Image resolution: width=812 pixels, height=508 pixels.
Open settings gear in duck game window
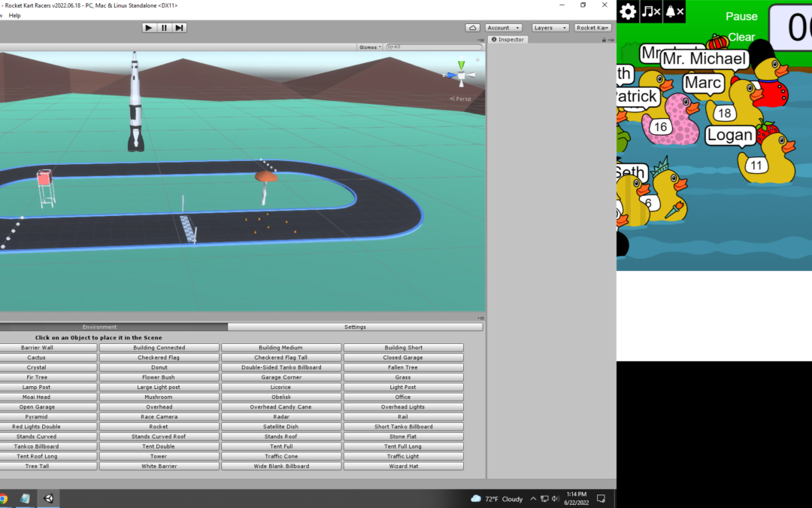tap(628, 11)
